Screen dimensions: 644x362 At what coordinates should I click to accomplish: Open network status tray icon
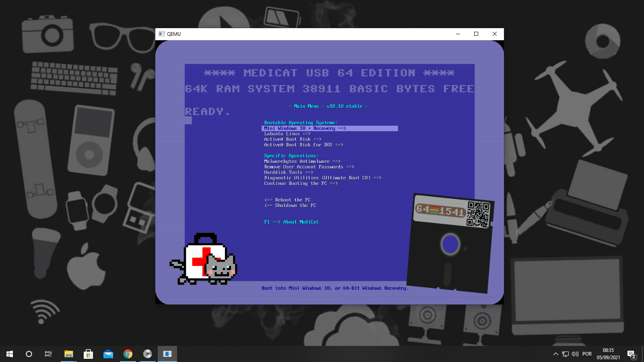pos(566,354)
